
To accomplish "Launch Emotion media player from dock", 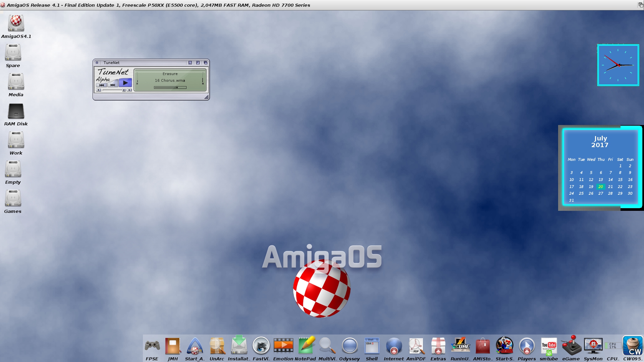I will click(x=283, y=346).
